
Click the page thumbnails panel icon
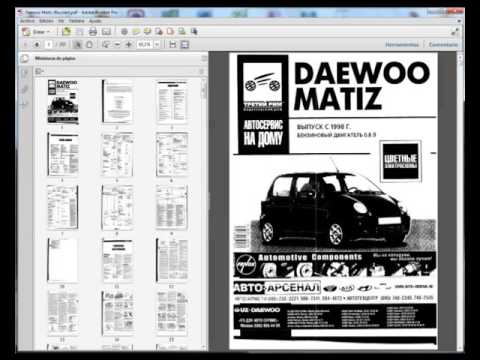tap(25, 59)
